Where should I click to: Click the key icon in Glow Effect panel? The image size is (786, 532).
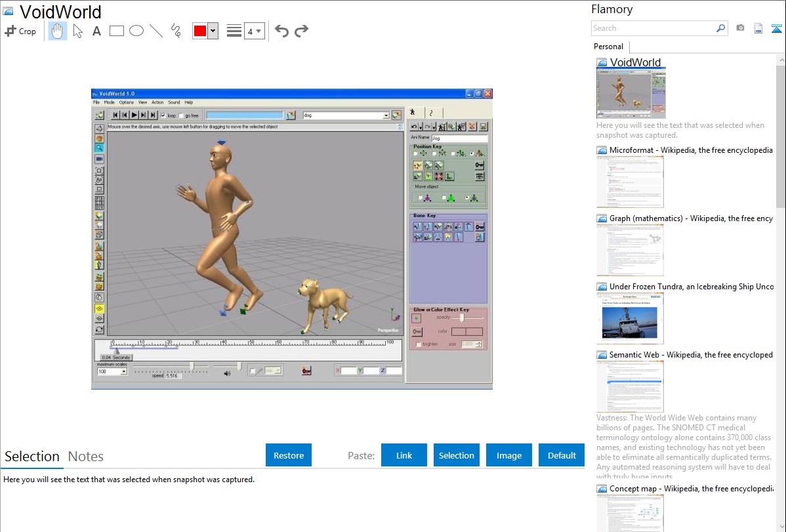(417, 331)
